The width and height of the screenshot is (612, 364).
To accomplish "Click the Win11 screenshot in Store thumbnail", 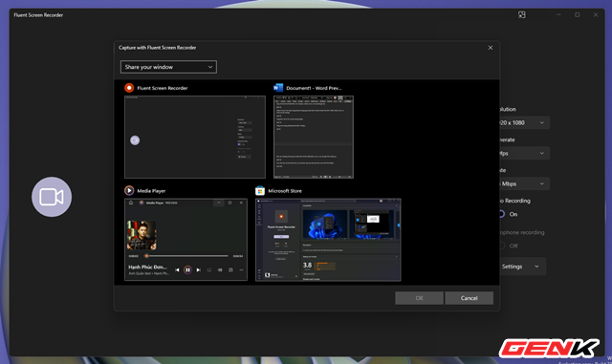I will coord(325,225).
